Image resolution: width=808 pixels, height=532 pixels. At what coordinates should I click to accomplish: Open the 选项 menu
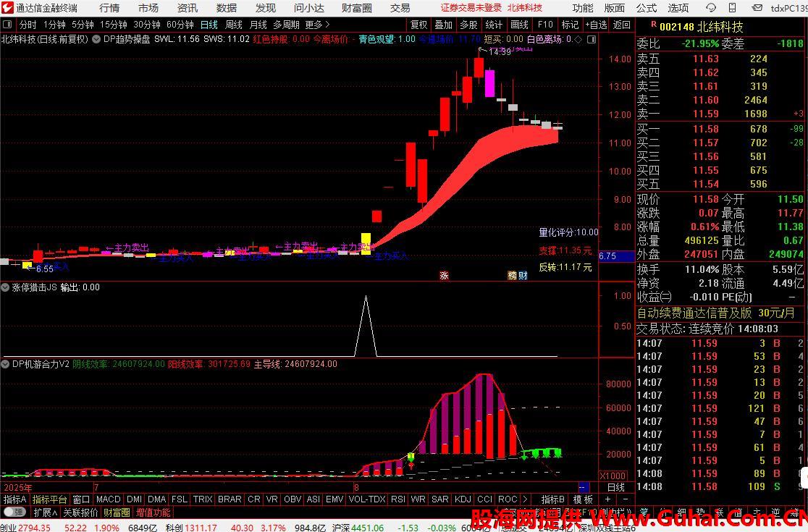coord(678,8)
